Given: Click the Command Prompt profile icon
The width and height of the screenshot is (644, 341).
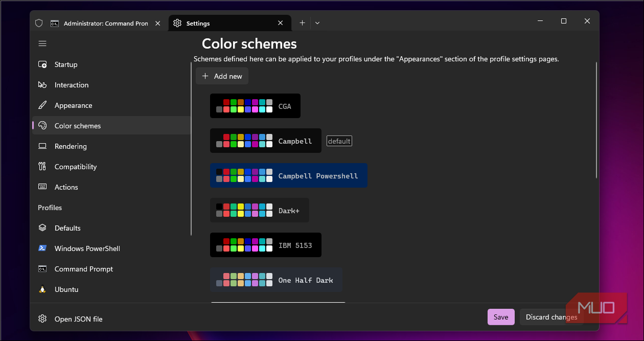Looking at the screenshot, I should pos(42,269).
